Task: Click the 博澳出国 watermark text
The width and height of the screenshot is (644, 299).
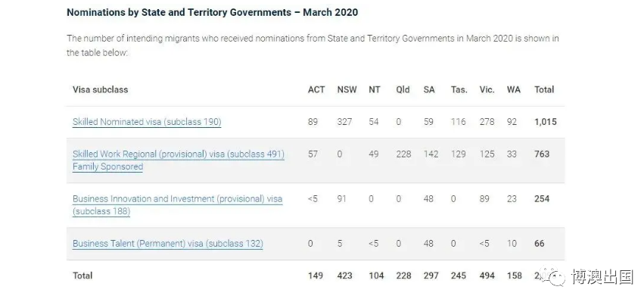Action: tap(602, 277)
